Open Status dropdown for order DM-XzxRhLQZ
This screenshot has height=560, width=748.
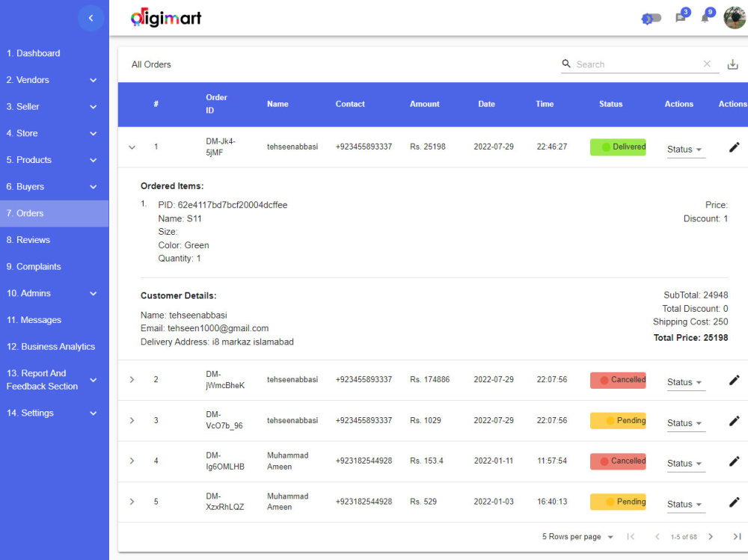tap(685, 504)
